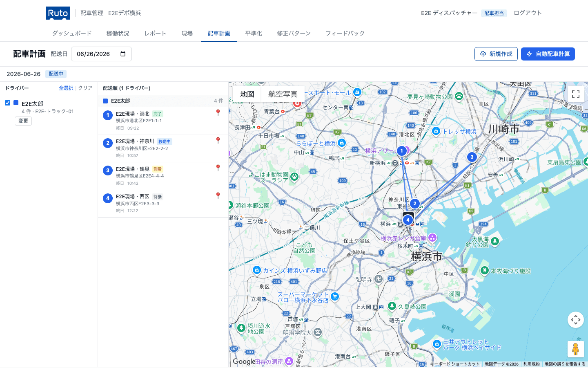The height and width of the screenshot is (368, 588).
Task: Click the E2Eデポ横浜 header text
Action: tap(125, 13)
